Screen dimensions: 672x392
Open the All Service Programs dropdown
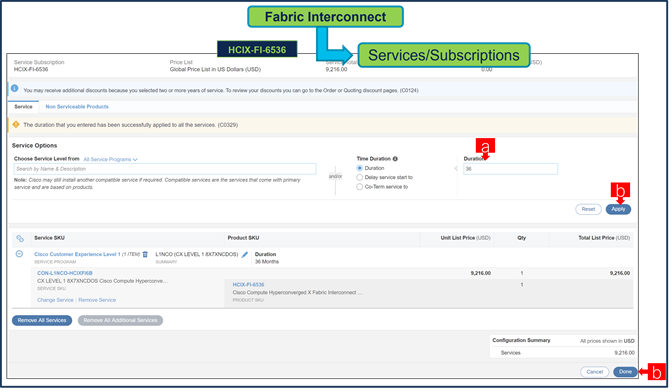pos(111,160)
